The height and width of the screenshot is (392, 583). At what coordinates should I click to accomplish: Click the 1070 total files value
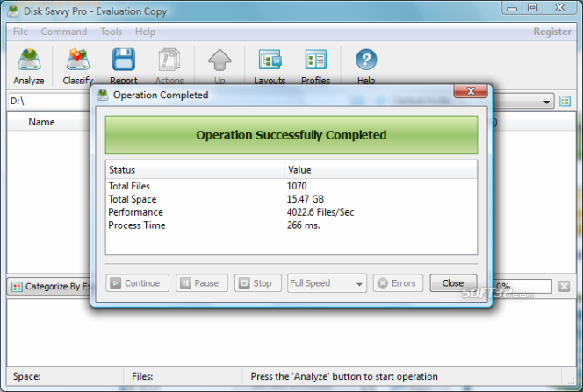(x=297, y=186)
